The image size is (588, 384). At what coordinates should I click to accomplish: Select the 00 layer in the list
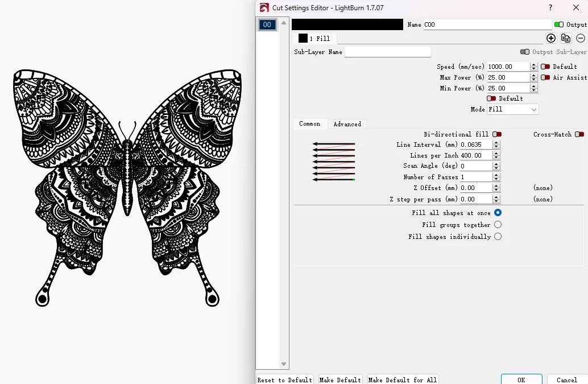coord(267,24)
